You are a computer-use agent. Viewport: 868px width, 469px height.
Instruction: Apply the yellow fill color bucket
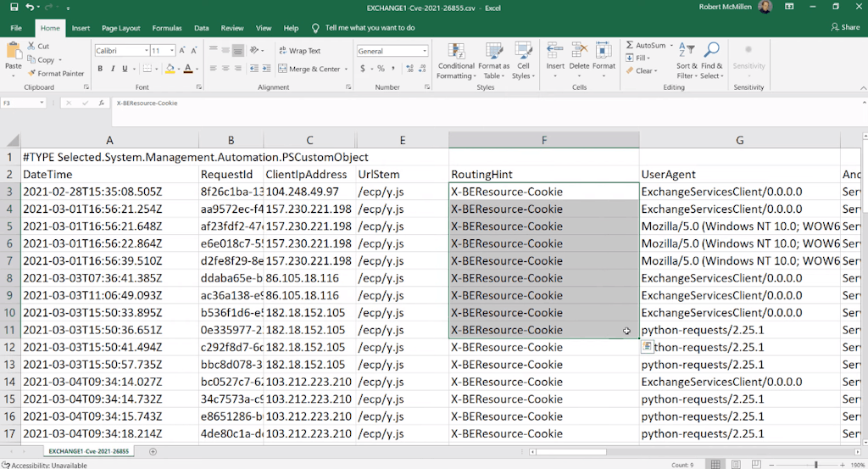(170, 69)
